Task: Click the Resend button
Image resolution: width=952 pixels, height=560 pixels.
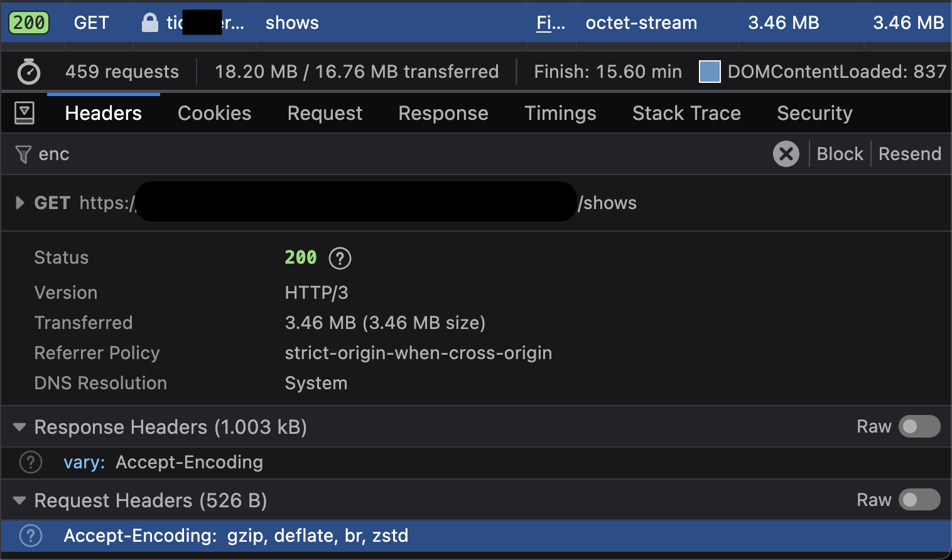Action: [909, 154]
